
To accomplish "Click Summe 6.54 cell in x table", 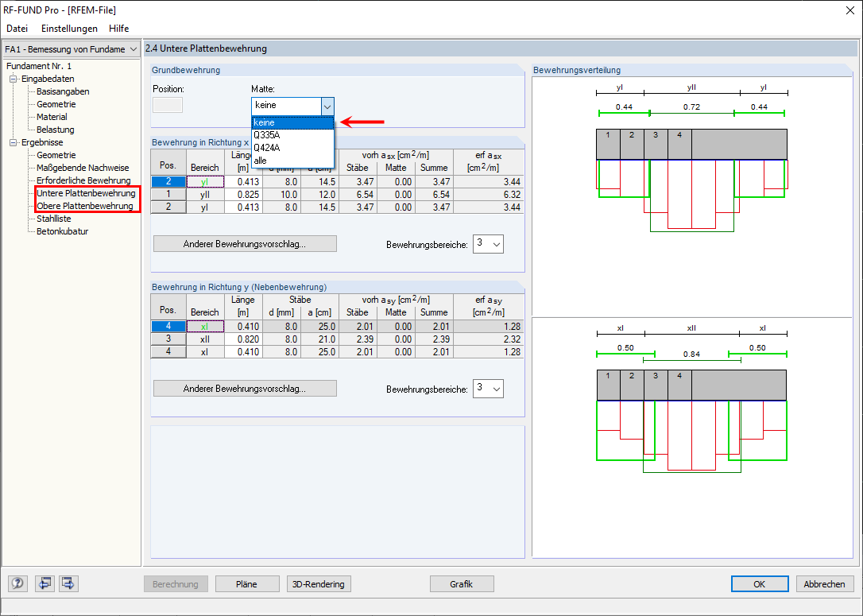I will point(434,194).
